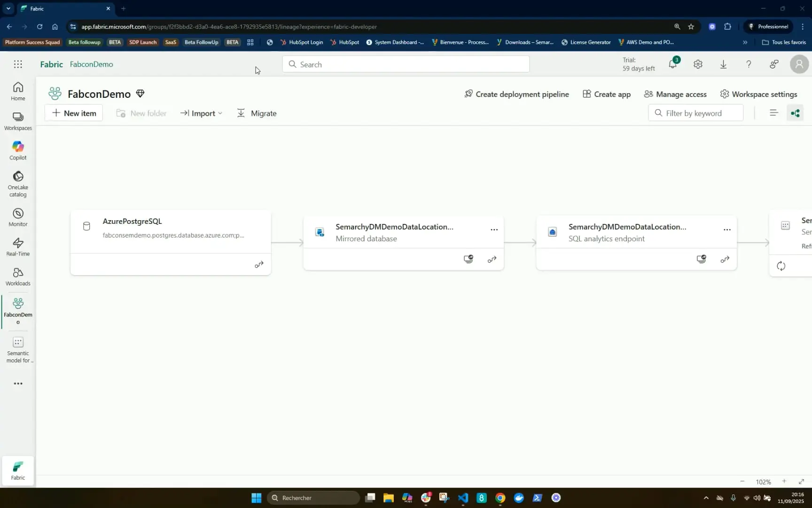This screenshot has height=508, width=812.
Task: Open Workspace settings
Action: click(758, 94)
